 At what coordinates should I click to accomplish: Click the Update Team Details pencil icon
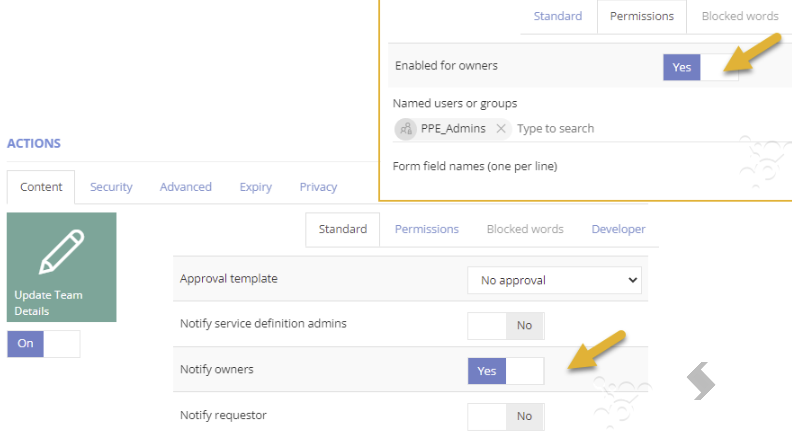pyautogui.click(x=62, y=252)
